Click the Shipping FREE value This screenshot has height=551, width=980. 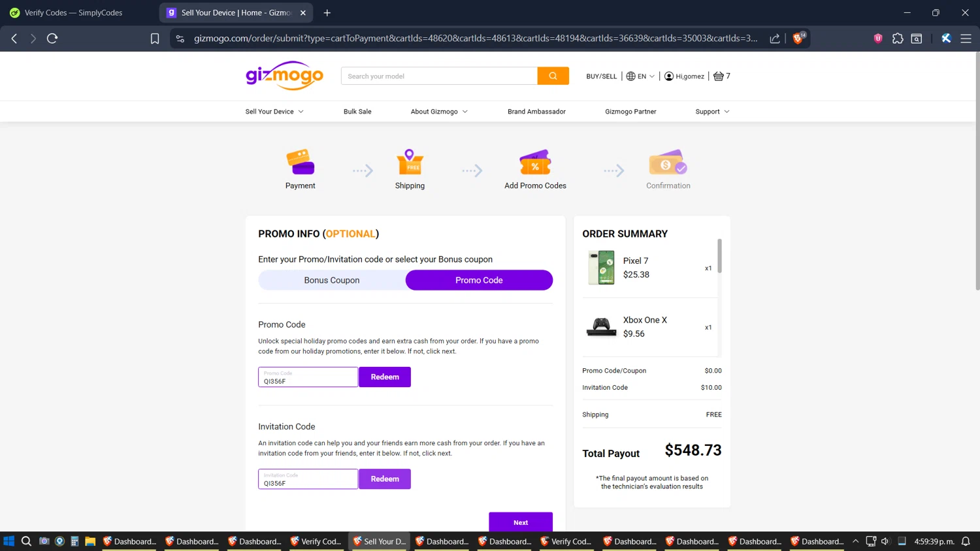coord(713,415)
